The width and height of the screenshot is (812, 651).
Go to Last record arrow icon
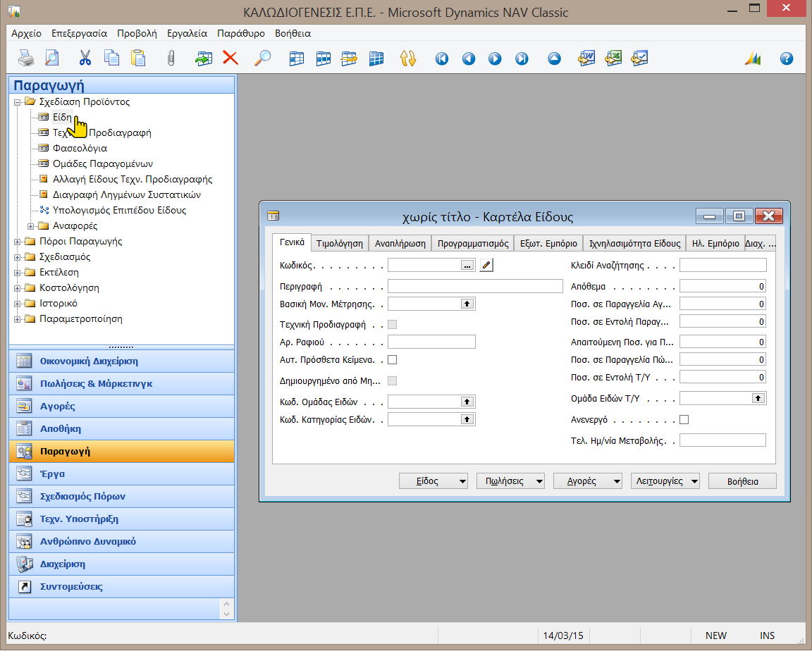tap(522, 58)
